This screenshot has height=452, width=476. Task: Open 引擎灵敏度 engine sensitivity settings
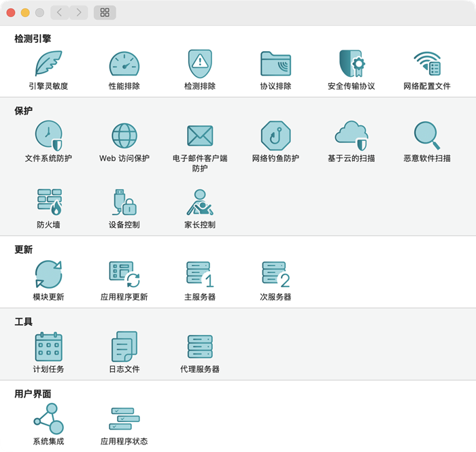click(48, 63)
